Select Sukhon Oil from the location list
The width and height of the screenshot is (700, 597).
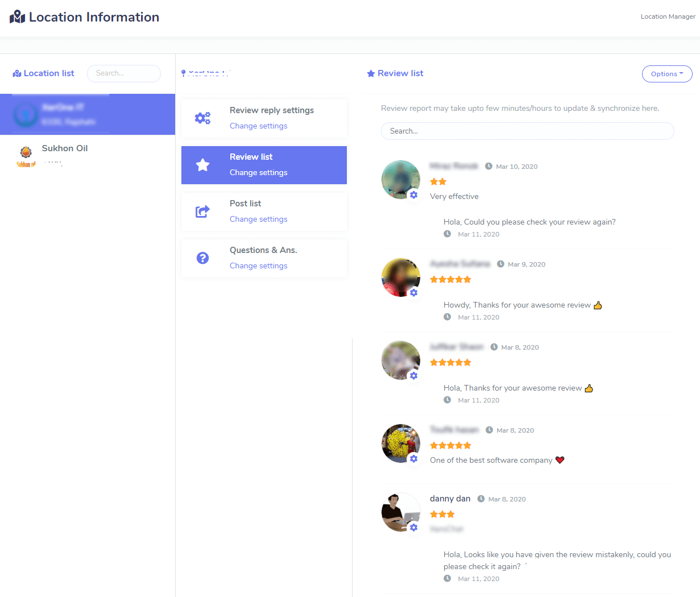65,148
